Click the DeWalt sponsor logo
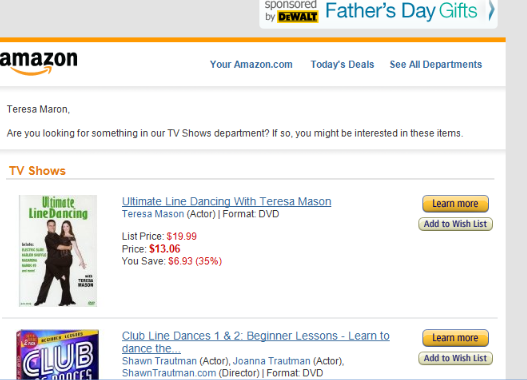Image resolution: width=527 pixels, height=380 pixels. point(298,16)
